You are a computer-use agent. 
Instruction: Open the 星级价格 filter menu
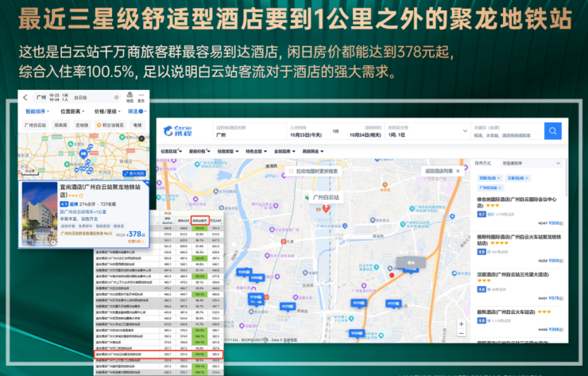pyautogui.click(x=199, y=151)
